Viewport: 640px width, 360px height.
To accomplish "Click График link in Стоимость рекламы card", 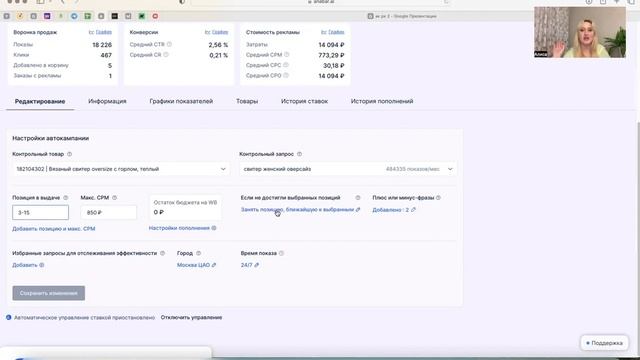I will pos(336,32).
